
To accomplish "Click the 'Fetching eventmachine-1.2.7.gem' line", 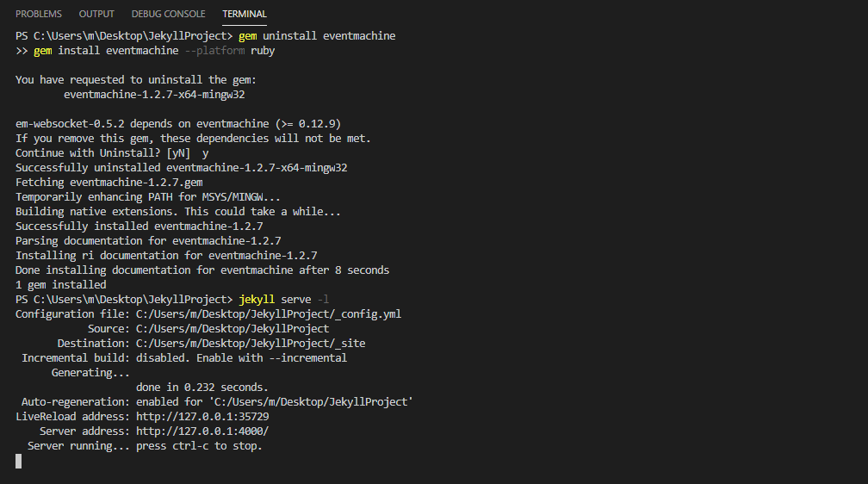I will tap(109, 183).
